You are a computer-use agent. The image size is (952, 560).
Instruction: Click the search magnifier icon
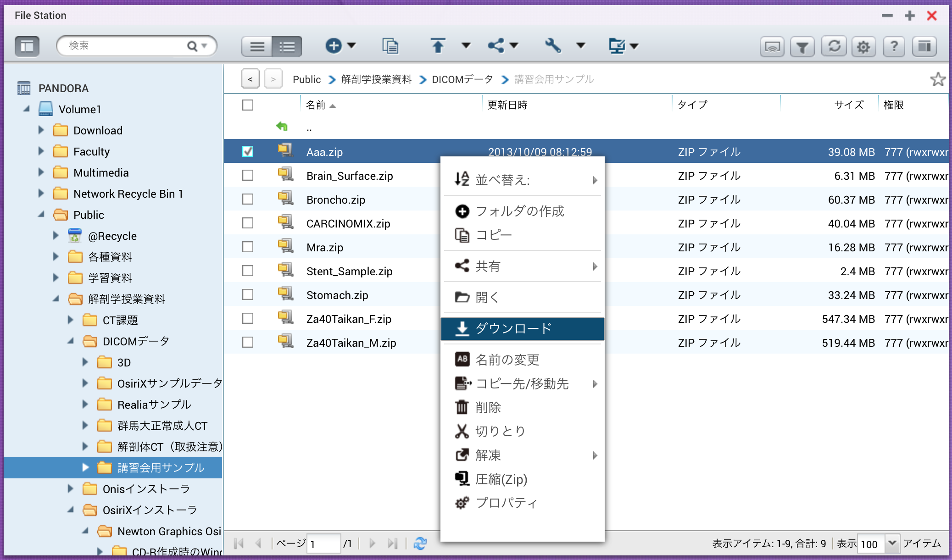coord(192,46)
